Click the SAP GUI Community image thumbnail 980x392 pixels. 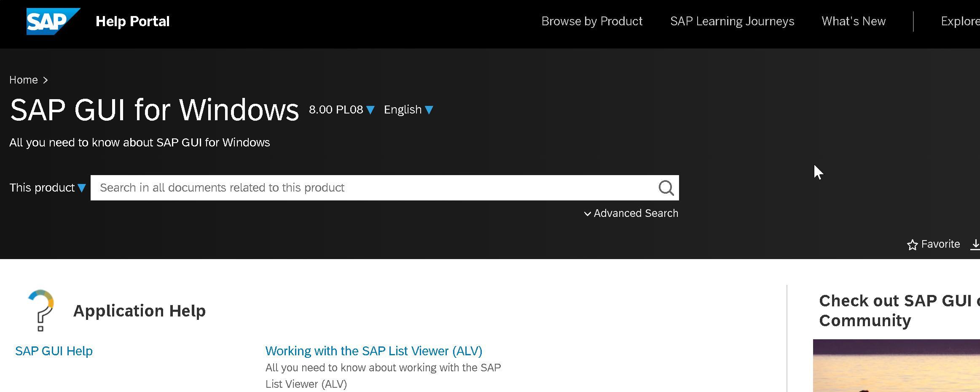point(896,365)
